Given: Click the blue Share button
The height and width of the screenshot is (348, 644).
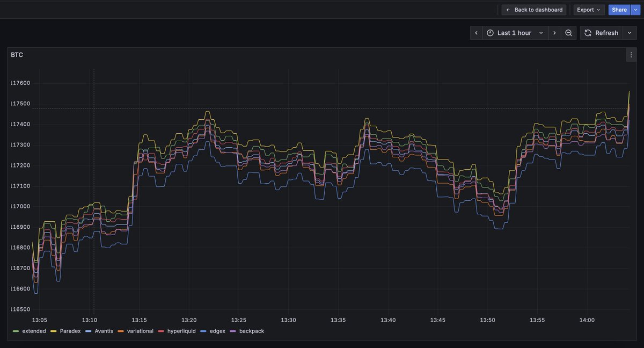Looking at the screenshot, I should click(x=619, y=10).
